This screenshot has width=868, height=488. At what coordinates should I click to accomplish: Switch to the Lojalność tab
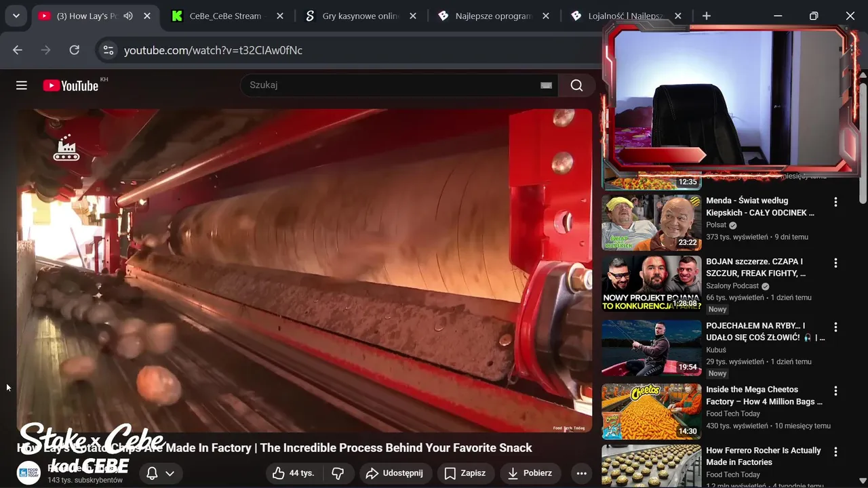[625, 16]
